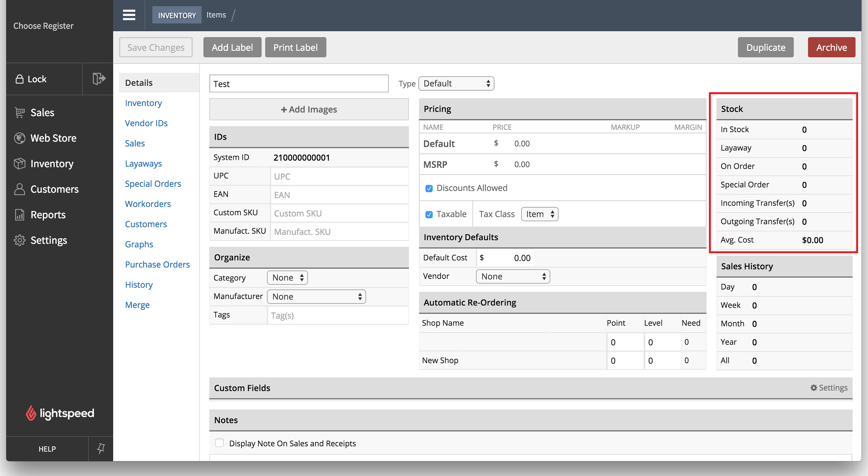The height and width of the screenshot is (476, 868).
Task: Click New Shop reorder Point field
Action: click(x=625, y=360)
